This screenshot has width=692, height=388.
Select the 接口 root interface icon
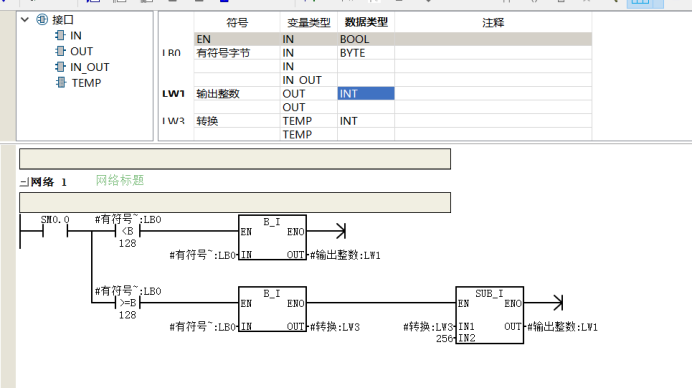point(42,19)
